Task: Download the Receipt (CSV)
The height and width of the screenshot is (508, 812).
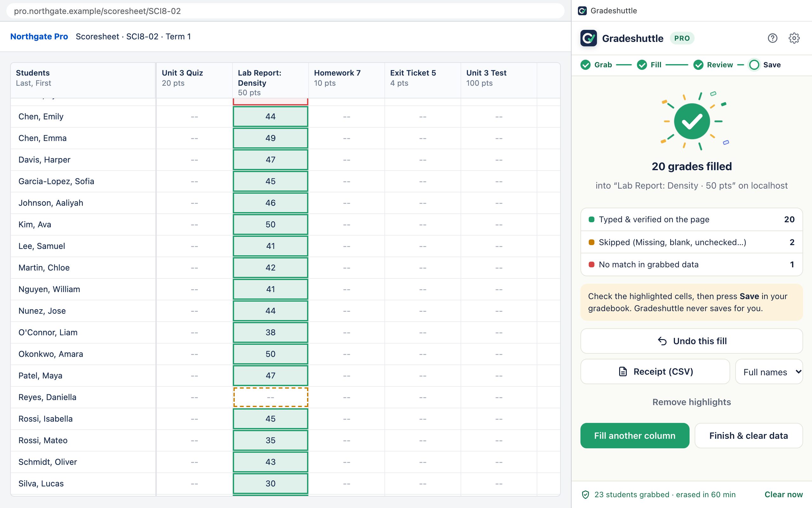Action: [655, 371]
